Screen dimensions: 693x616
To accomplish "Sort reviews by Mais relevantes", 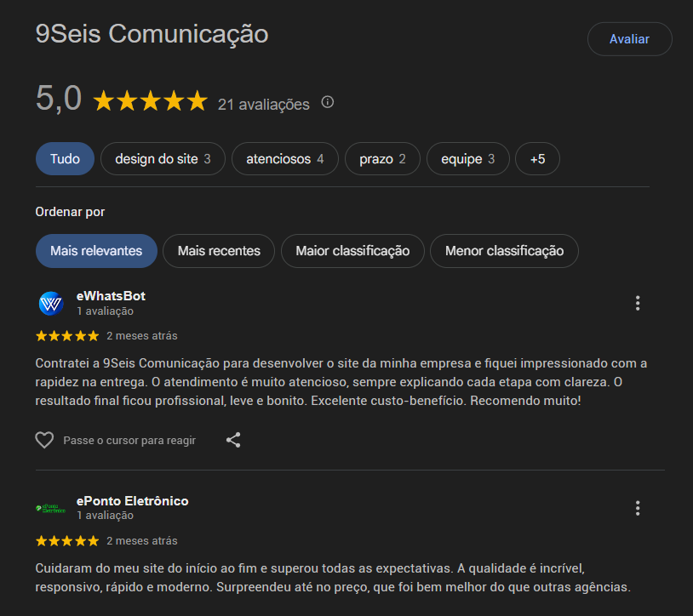I will 96,251.
